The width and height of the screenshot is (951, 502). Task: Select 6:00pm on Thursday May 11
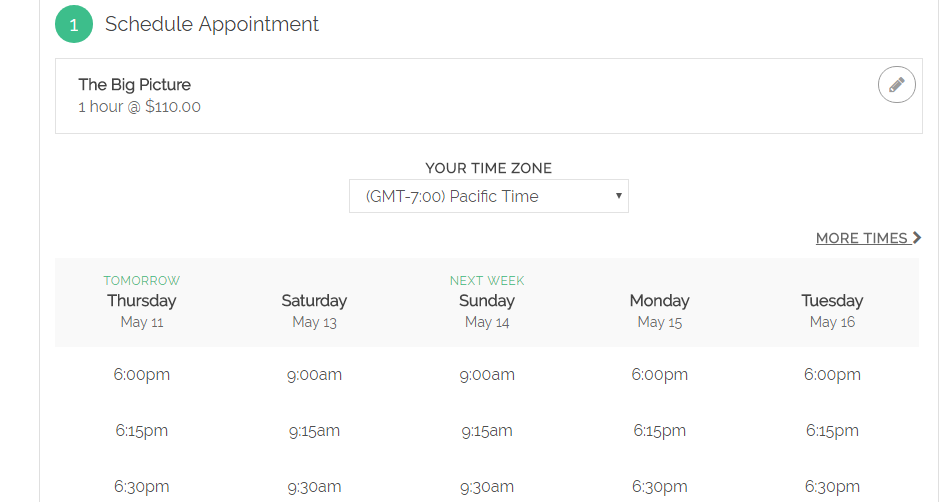pyautogui.click(x=141, y=375)
